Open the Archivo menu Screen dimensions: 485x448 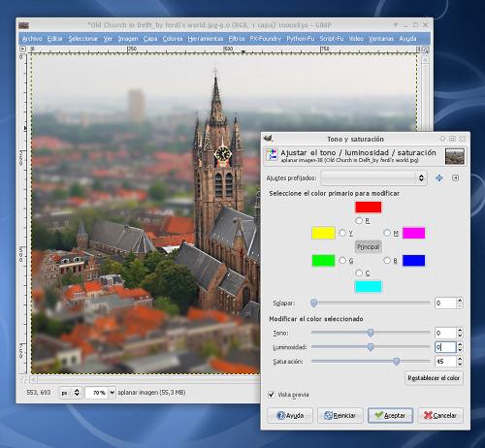(x=32, y=39)
